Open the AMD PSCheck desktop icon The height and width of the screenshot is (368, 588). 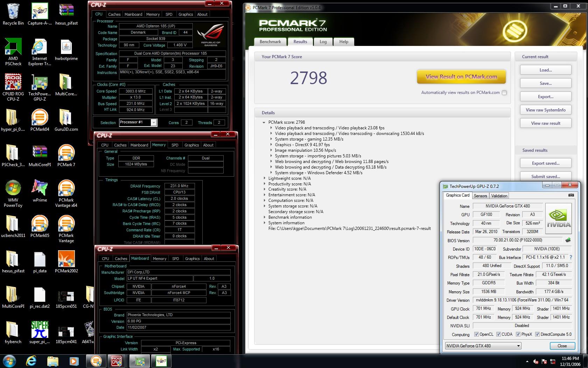[13, 52]
